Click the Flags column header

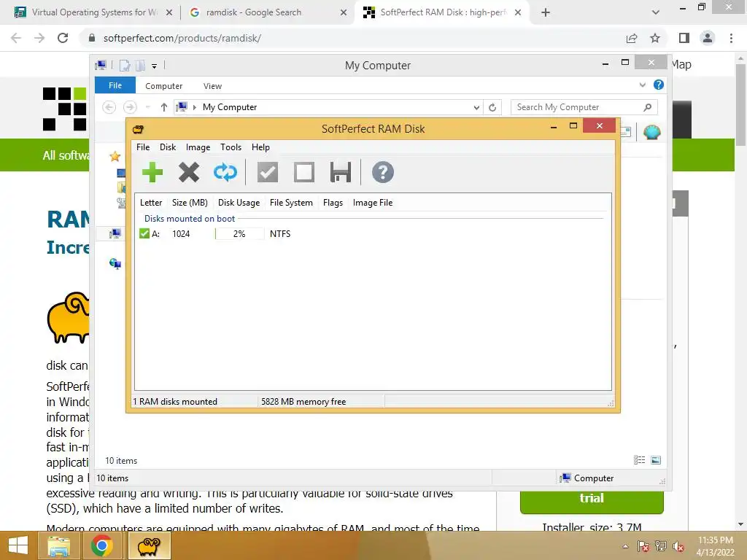tap(333, 203)
